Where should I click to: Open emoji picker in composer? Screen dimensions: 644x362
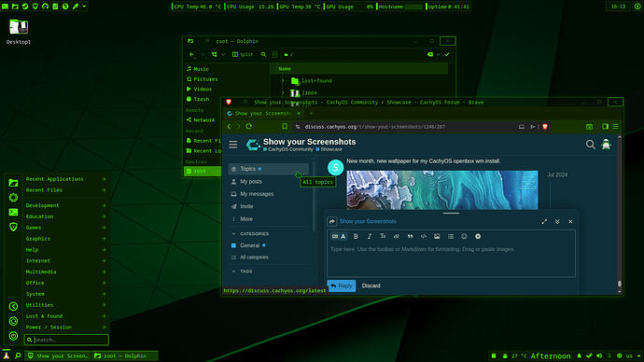pyautogui.click(x=464, y=236)
